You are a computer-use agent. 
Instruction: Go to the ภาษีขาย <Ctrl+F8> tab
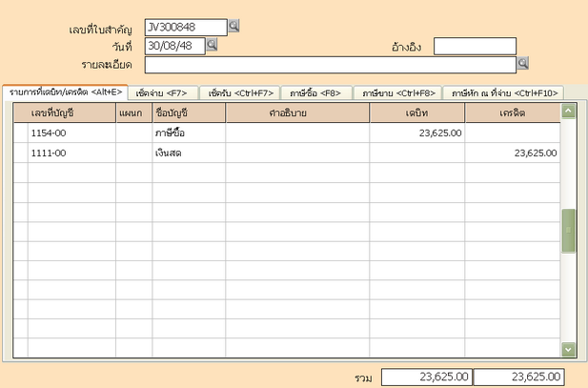click(x=398, y=92)
